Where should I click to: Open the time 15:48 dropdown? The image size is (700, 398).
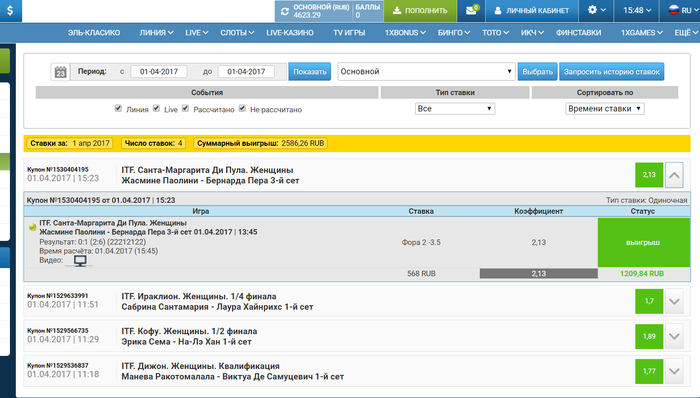pos(637,10)
